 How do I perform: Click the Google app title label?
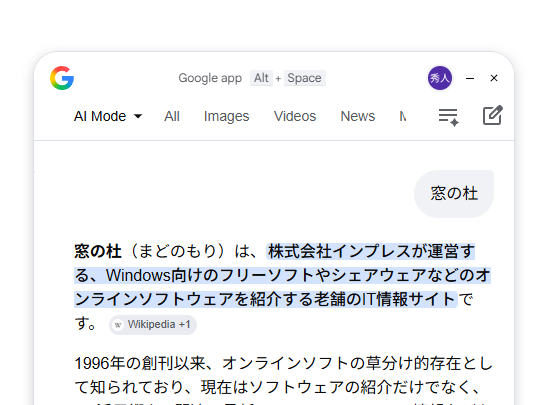point(210,78)
